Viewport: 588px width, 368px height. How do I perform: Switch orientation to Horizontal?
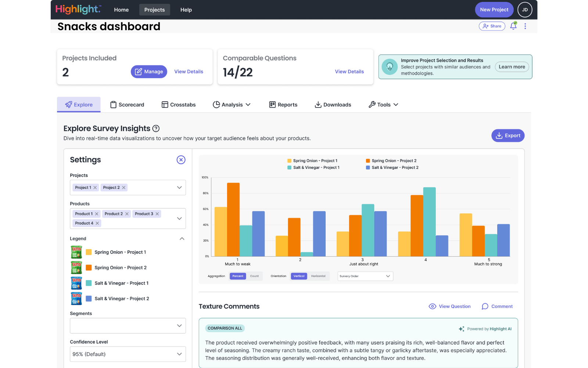(x=318, y=276)
